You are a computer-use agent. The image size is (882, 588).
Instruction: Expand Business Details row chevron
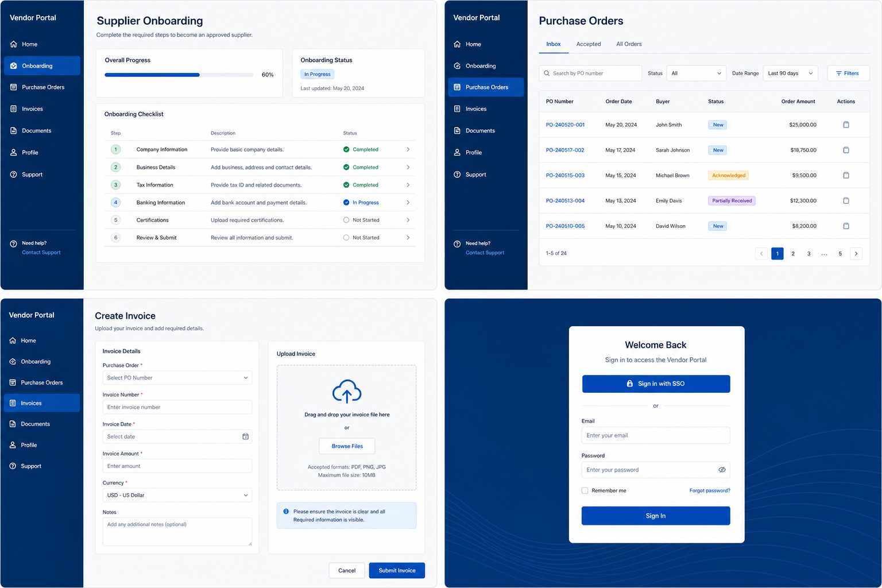408,167
